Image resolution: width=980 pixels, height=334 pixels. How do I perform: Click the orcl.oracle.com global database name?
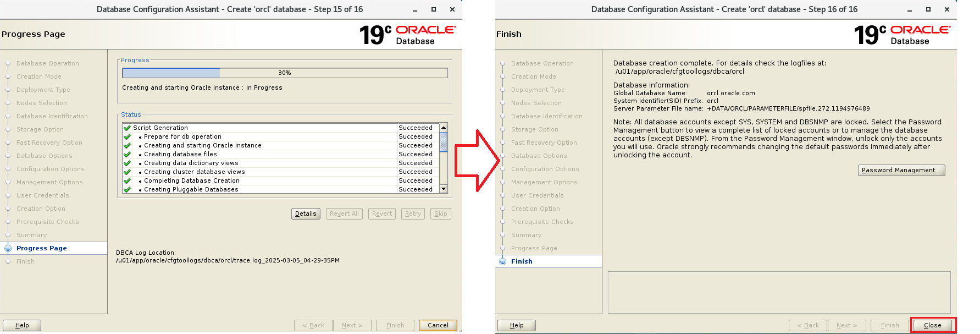point(731,93)
